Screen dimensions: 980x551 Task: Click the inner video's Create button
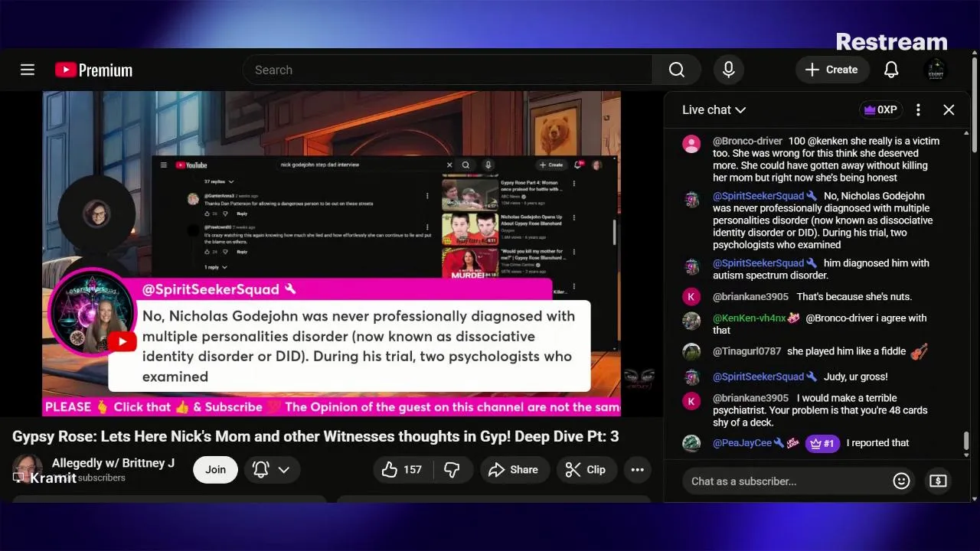(x=550, y=165)
